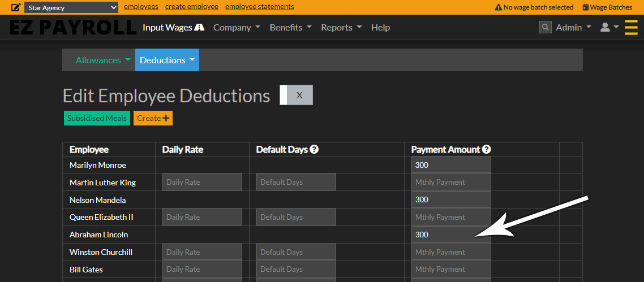Open Wage Batches from top bar
Image resolution: width=644 pixels, height=282 pixels.
point(607,7)
